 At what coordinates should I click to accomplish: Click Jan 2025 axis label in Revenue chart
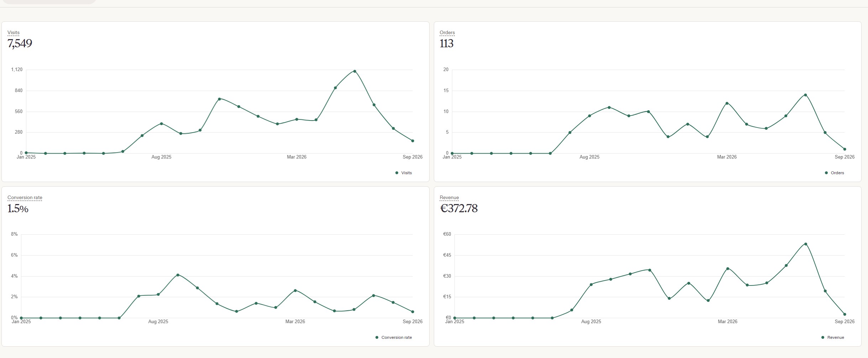point(454,321)
